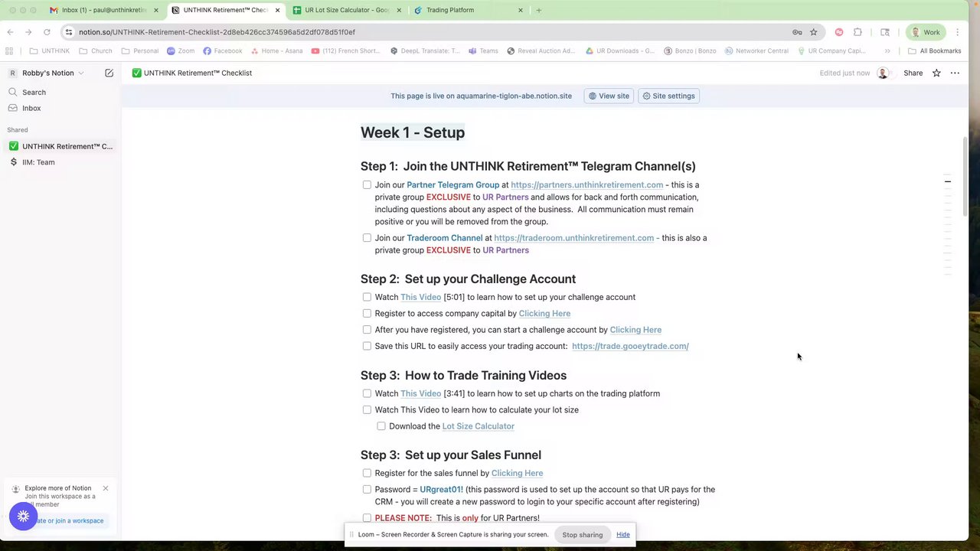The image size is (980, 551).
Task: Open a new browser tab
Action: coord(538,10)
